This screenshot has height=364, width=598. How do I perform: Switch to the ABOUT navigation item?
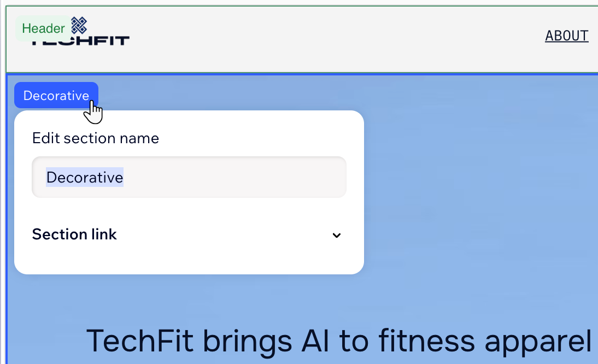coord(567,36)
